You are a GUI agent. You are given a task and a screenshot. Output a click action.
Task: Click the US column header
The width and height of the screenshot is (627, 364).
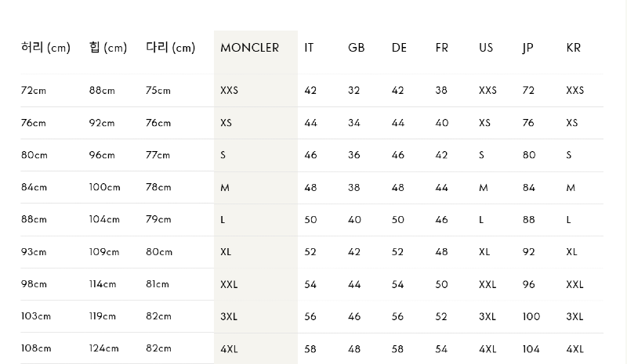coord(486,48)
